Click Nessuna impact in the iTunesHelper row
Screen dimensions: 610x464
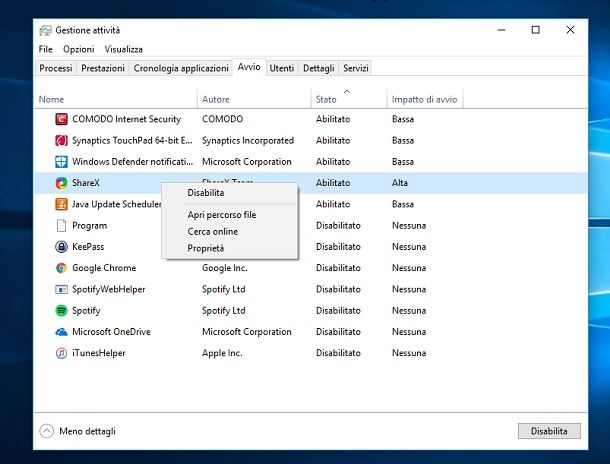409,353
